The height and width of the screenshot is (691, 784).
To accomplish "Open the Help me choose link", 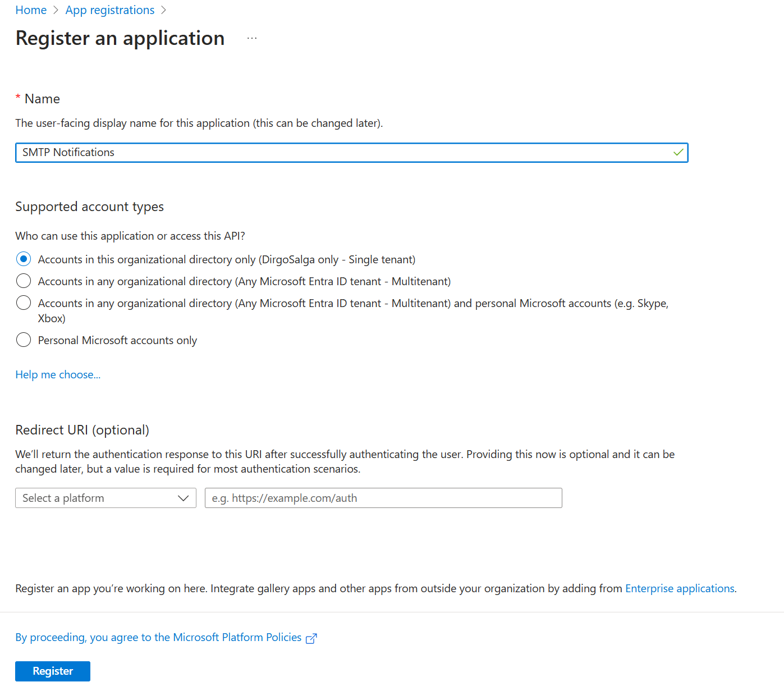I will [58, 374].
